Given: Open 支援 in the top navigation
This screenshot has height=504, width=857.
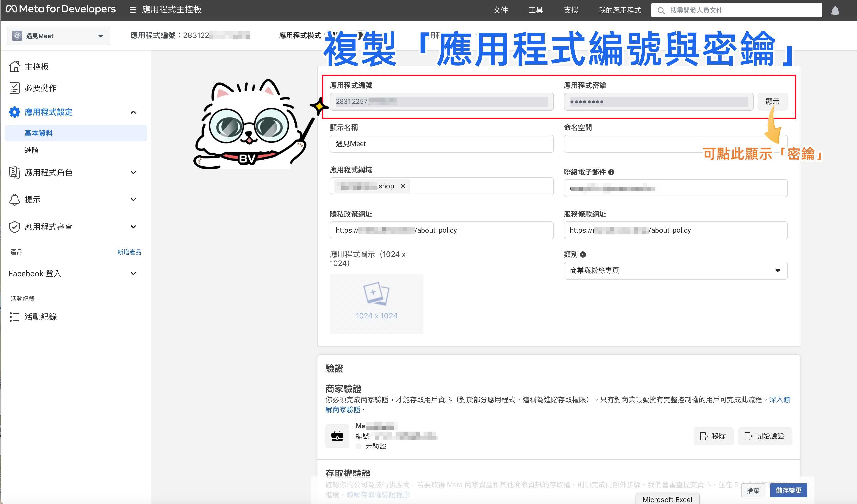Looking at the screenshot, I should pos(571,10).
